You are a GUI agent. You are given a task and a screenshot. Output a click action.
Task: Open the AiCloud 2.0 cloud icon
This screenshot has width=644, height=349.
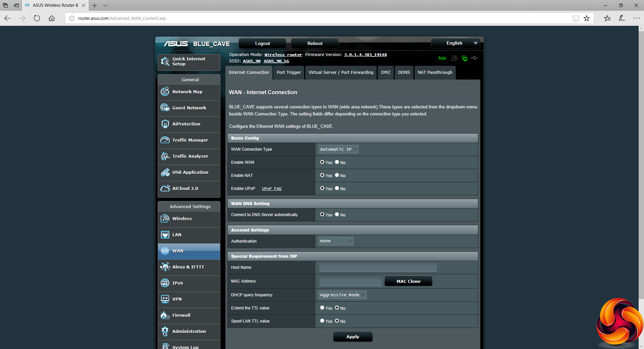(x=165, y=188)
